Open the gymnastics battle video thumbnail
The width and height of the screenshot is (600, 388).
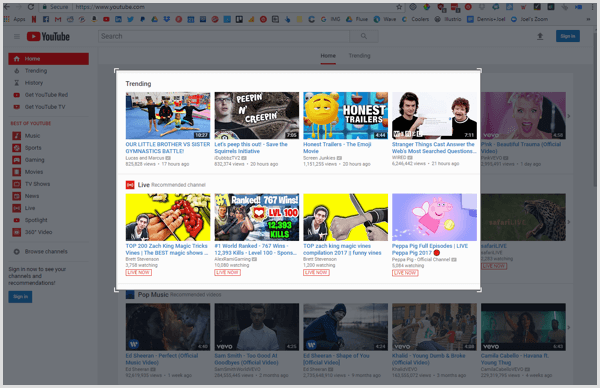tap(168, 116)
